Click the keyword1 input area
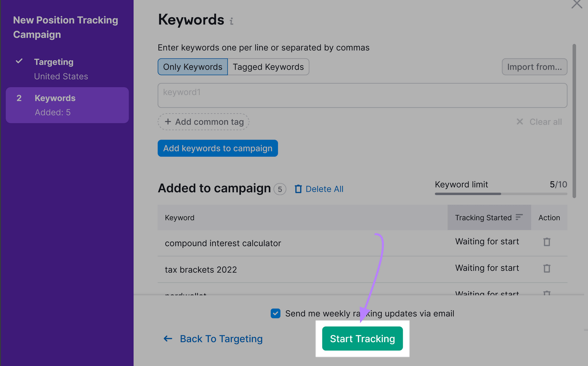Viewport: 588px width, 366px height. coord(363,95)
